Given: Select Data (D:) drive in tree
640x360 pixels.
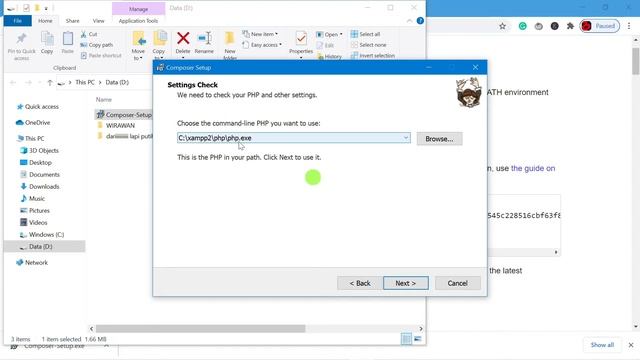Looking at the screenshot, I should pos(44,247).
